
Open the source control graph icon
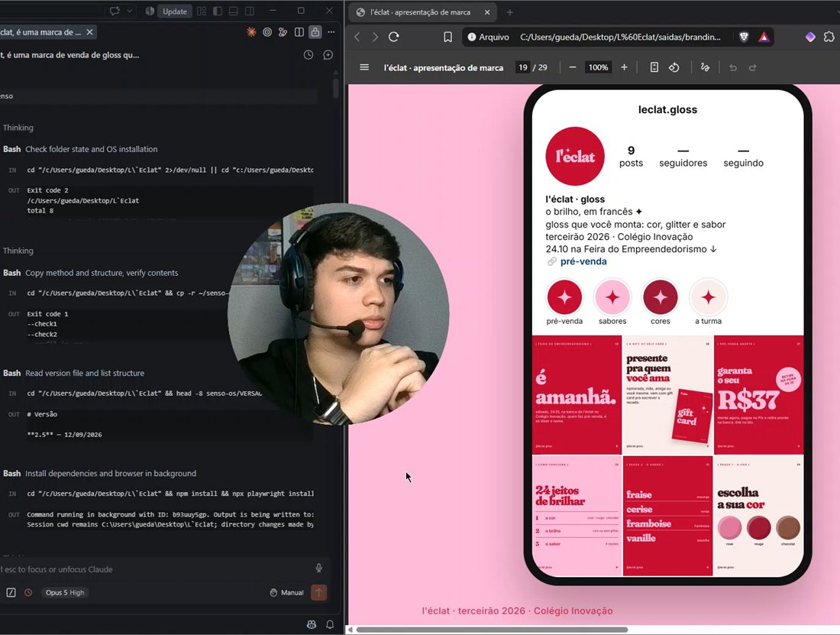283,32
